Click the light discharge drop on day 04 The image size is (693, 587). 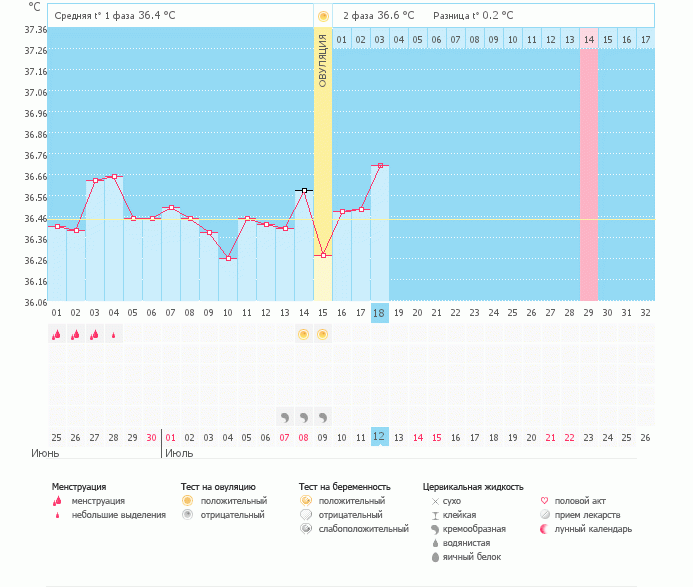(114, 335)
